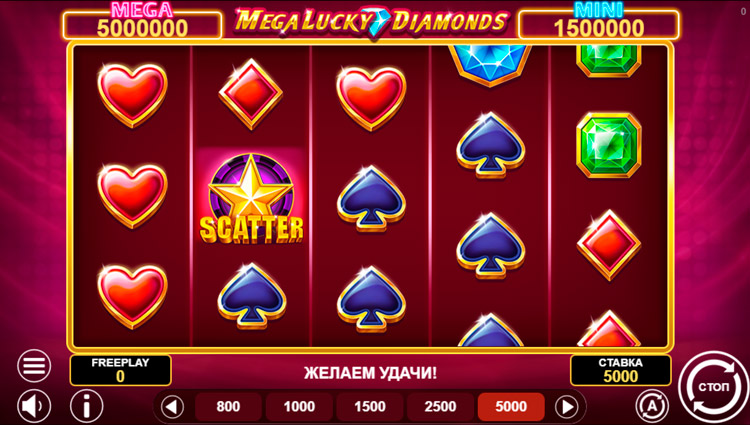The width and height of the screenshot is (750, 425).
Task: Select the highlighted 5000 bet
Action: pyautogui.click(x=511, y=407)
